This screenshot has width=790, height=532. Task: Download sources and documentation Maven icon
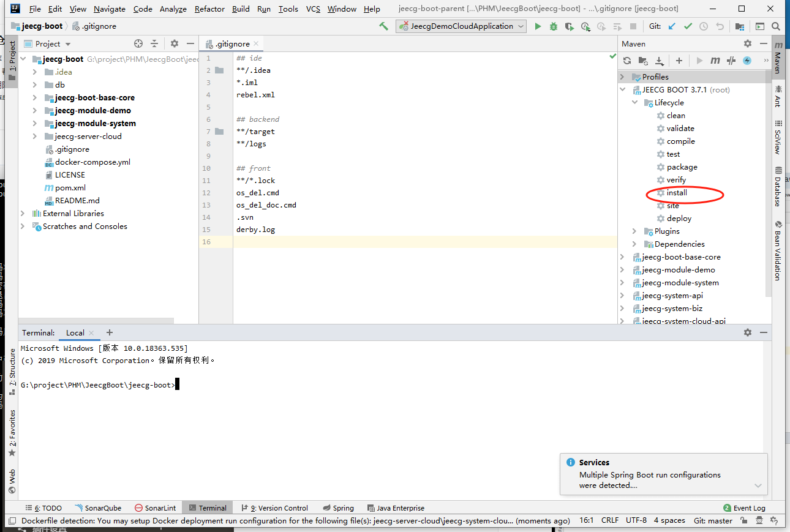660,61
